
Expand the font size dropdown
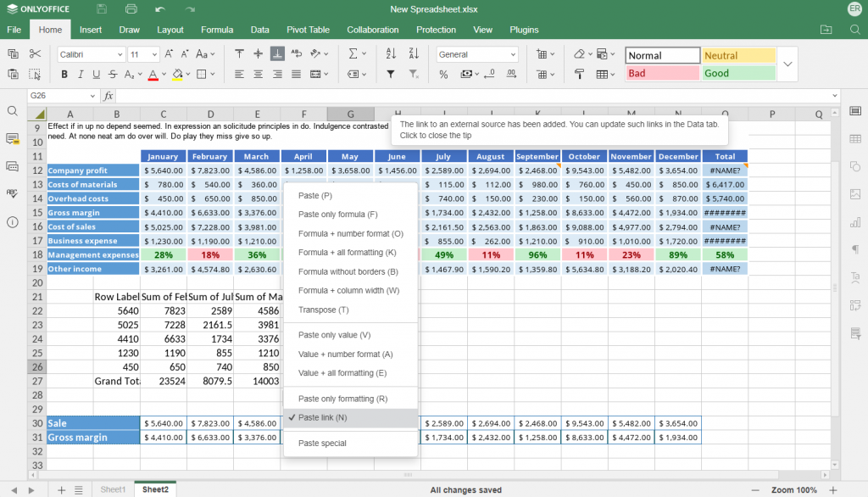(154, 53)
